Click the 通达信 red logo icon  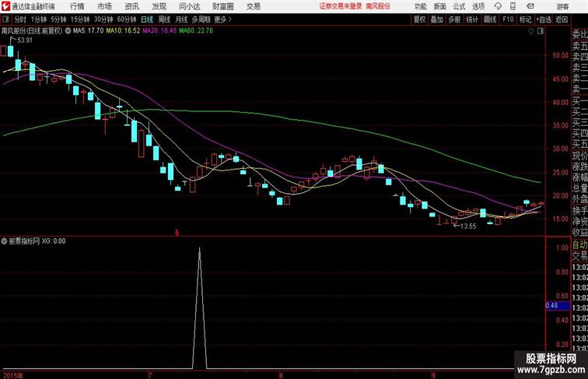(5, 6)
